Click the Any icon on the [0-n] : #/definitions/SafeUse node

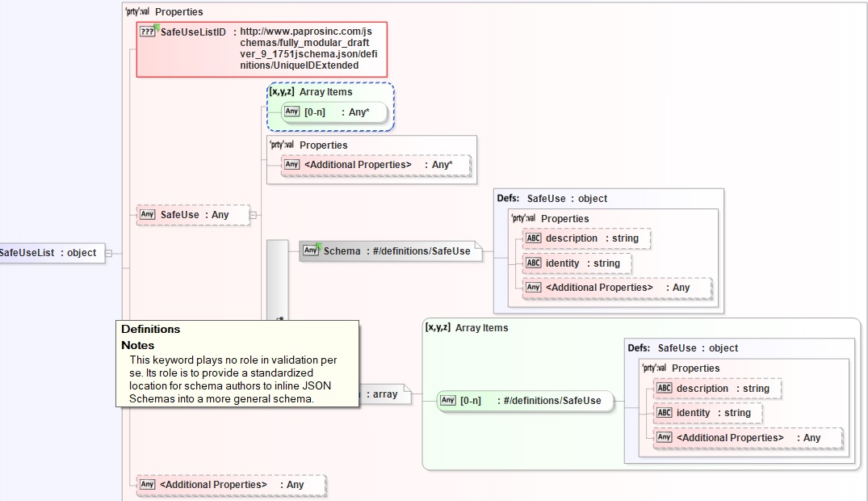tap(448, 400)
